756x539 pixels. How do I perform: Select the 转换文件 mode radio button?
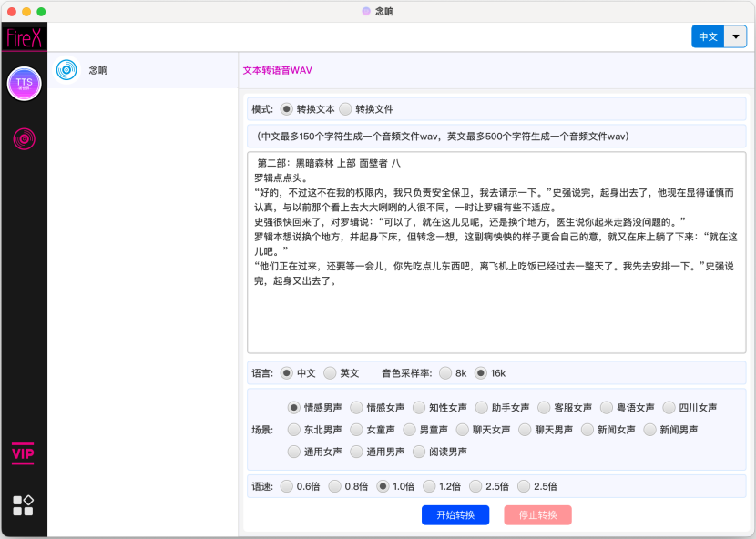coord(345,109)
